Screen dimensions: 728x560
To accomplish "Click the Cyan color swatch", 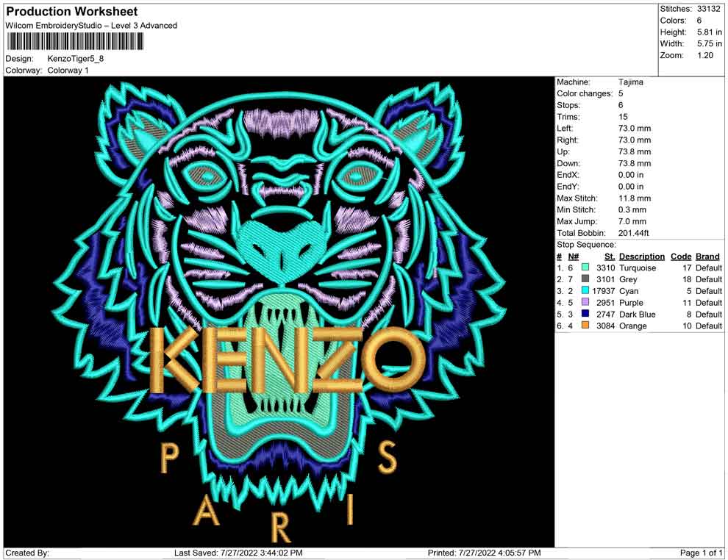I will click(x=585, y=290).
